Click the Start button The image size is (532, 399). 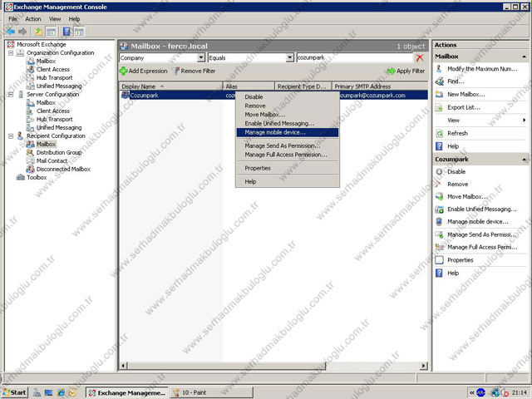15,392
